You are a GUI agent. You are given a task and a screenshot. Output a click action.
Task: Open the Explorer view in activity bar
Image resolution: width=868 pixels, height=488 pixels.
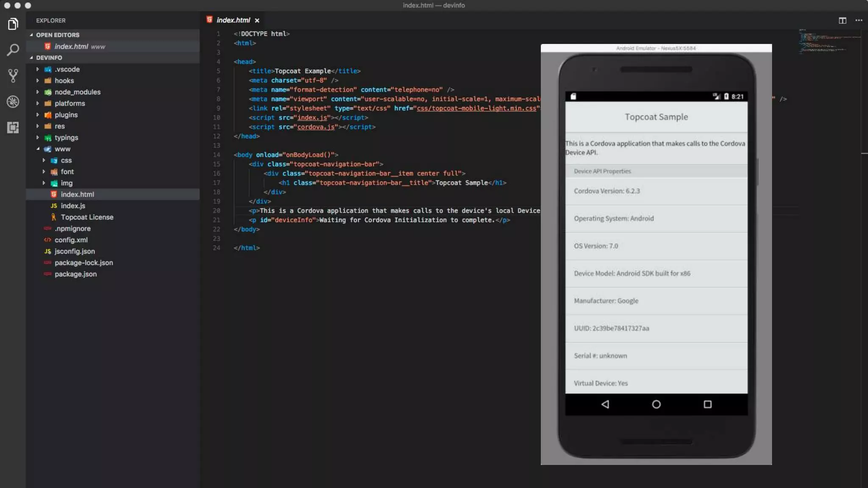13,24
